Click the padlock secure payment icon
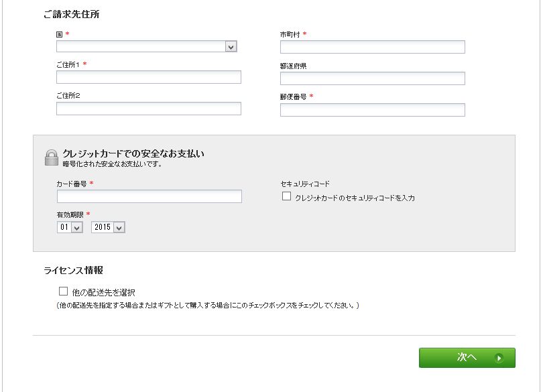 51,157
